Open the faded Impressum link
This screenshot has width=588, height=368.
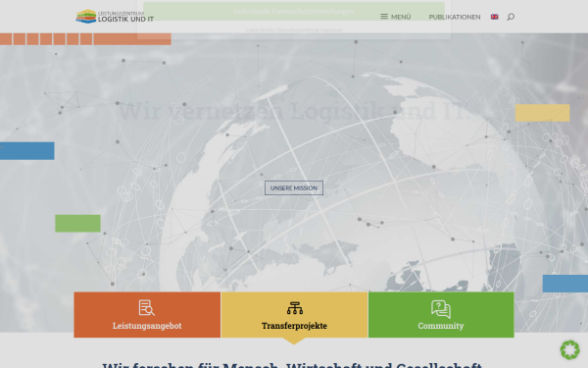332,30
